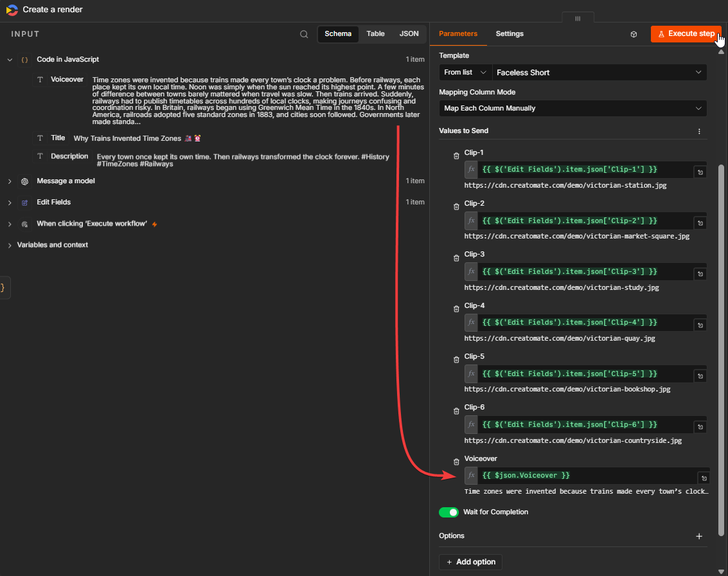The width and height of the screenshot is (728, 576).
Task: Click the plus icon next to Options
Action: tap(699, 536)
